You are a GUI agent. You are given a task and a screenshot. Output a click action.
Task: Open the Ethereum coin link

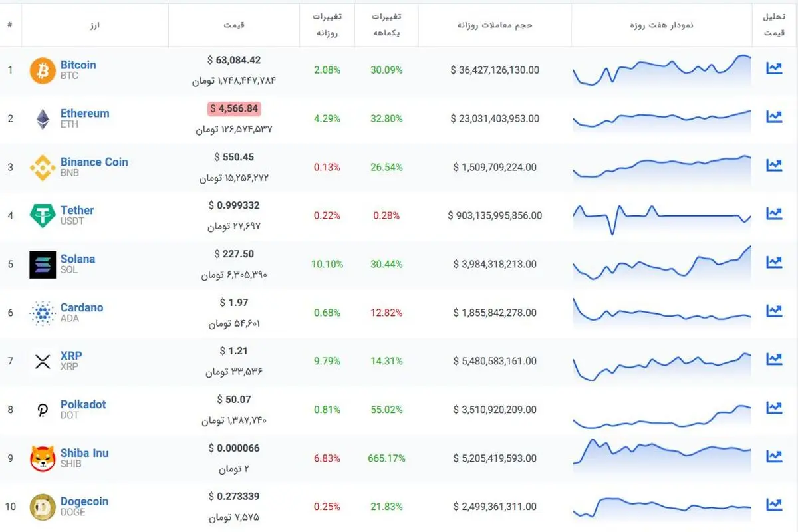(x=84, y=114)
